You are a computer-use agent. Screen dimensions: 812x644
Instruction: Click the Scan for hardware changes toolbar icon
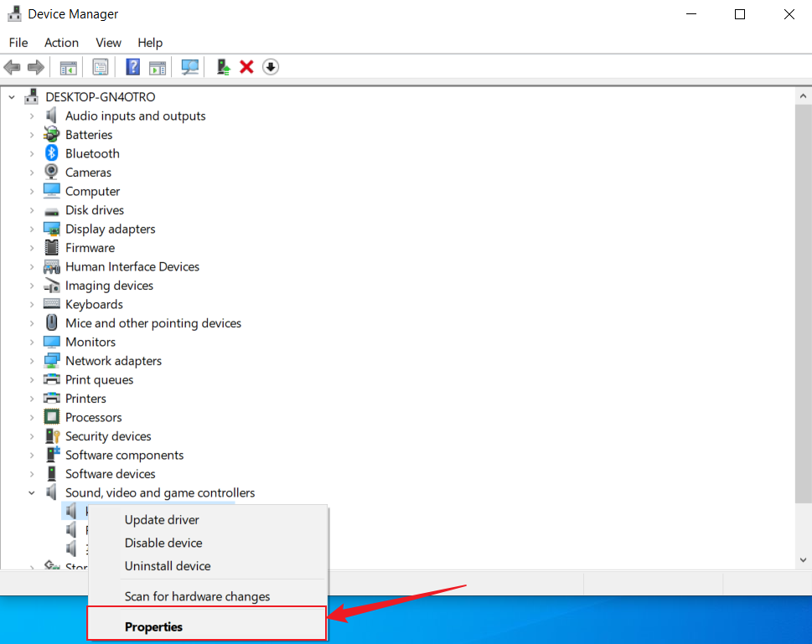tap(190, 67)
